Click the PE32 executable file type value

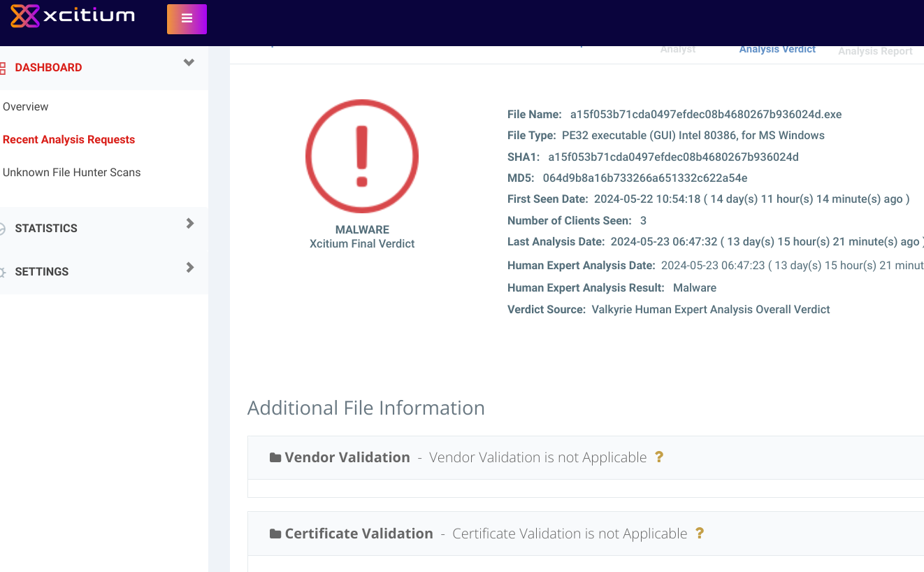[693, 136]
